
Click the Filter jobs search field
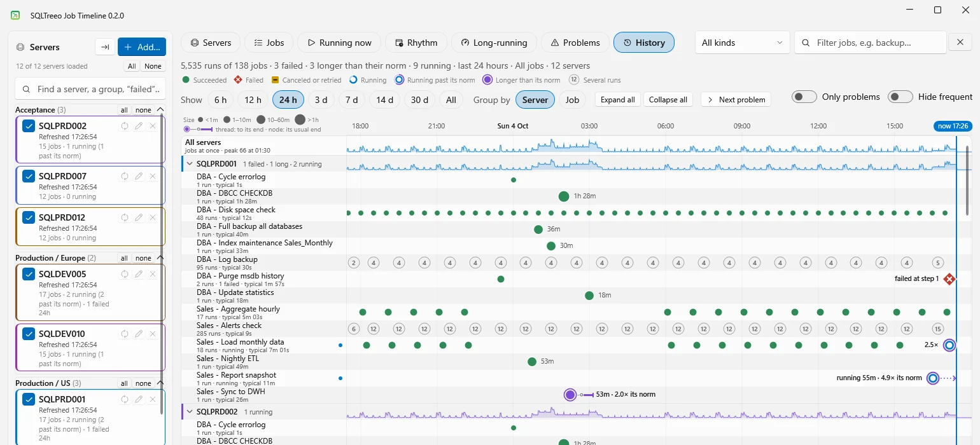870,43
